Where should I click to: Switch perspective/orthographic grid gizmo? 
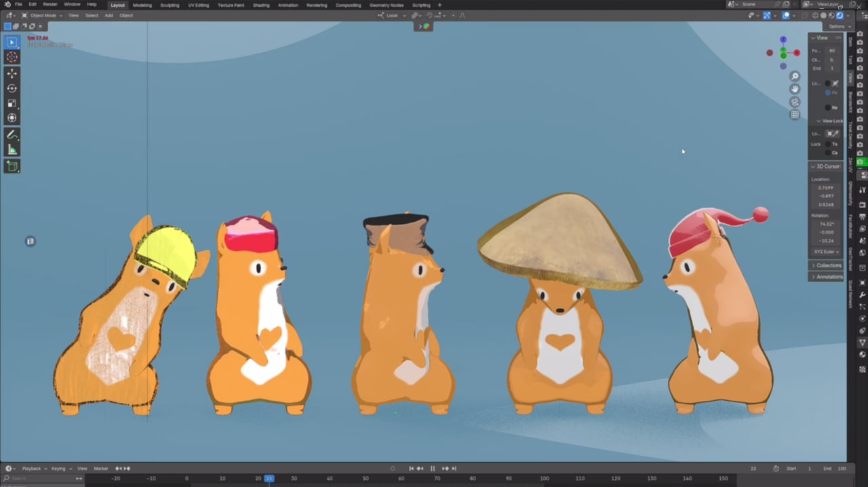795,115
